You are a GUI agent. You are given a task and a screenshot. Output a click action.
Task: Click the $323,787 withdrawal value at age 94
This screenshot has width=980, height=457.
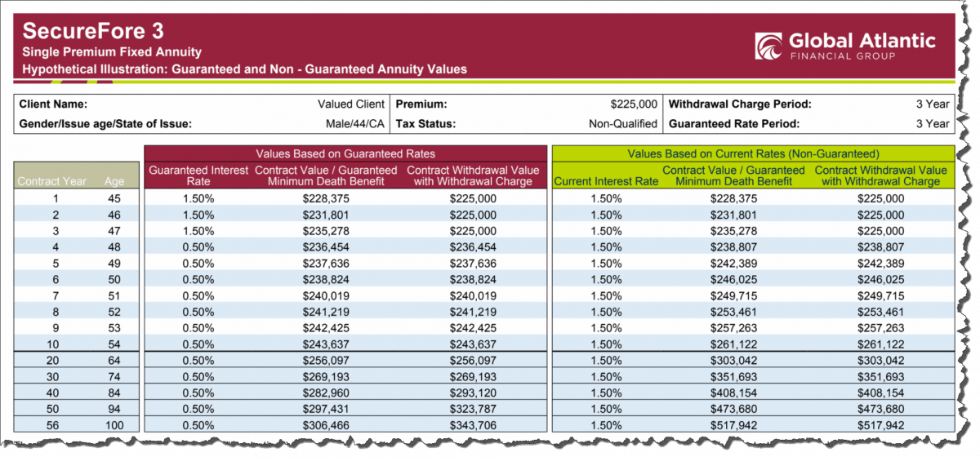473,410
